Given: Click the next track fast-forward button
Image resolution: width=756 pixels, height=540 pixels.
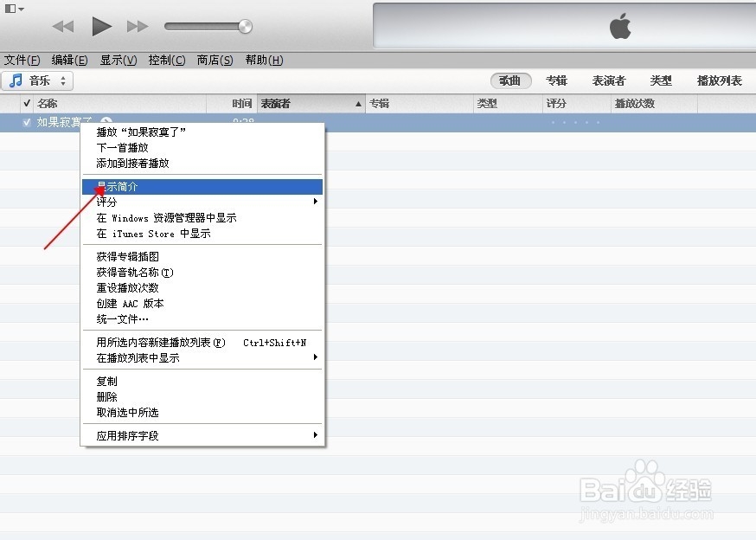Looking at the screenshot, I should pyautogui.click(x=138, y=27).
